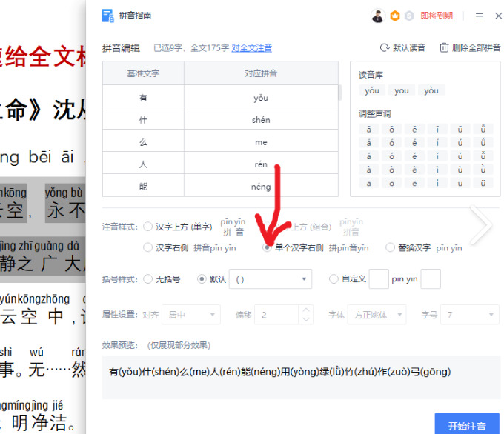Select 无括号 bracket style
Image resolution: width=504 pixels, height=434 pixels.
coord(147,278)
